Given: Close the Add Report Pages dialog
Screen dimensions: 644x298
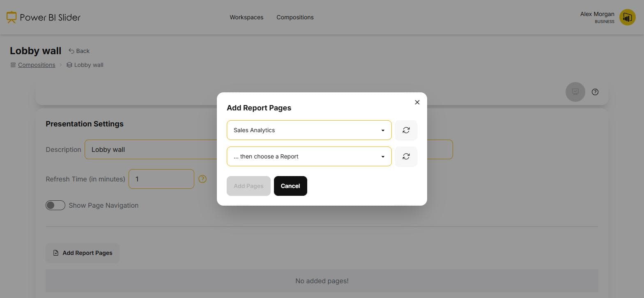Looking at the screenshot, I should point(417,102).
